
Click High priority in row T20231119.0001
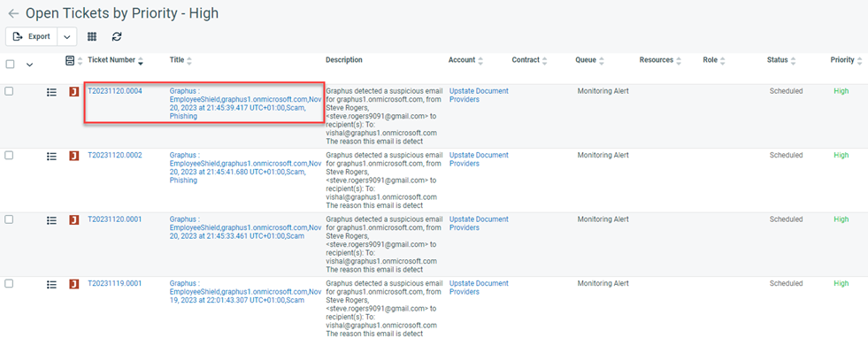[x=841, y=283]
